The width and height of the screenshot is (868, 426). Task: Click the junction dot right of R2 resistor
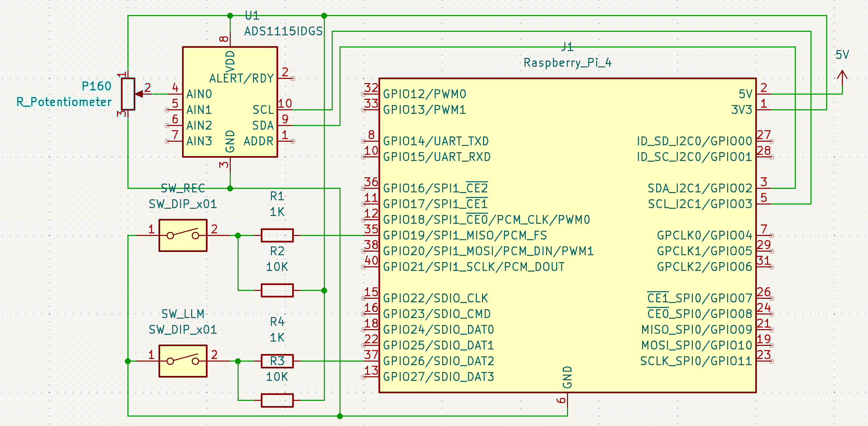click(x=324, y=291)
